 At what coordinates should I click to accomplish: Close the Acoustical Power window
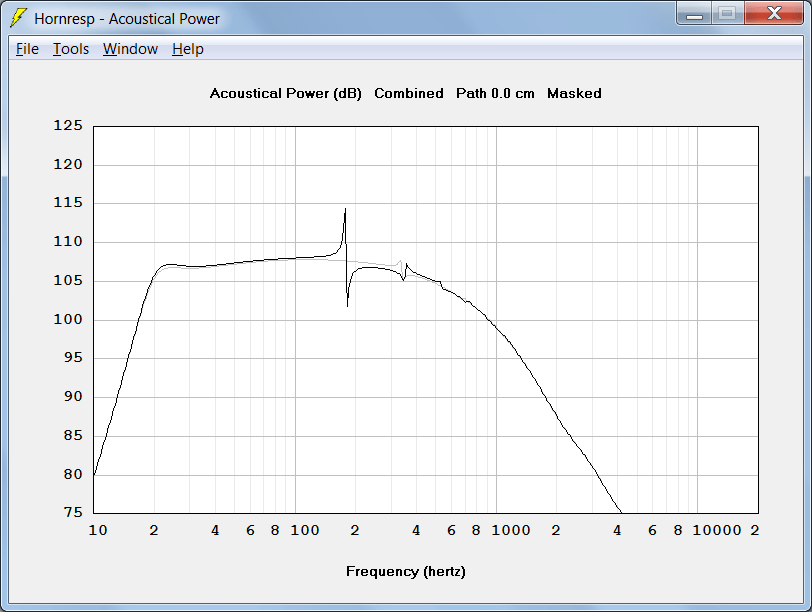point(774,14)
